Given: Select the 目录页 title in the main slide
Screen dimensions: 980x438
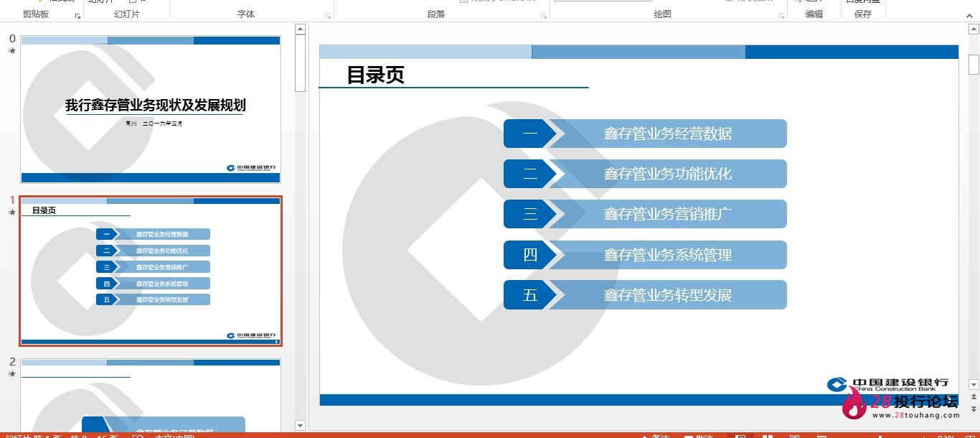Looking at the screenshot, I should pyautogui.click(x=375, y=75).
